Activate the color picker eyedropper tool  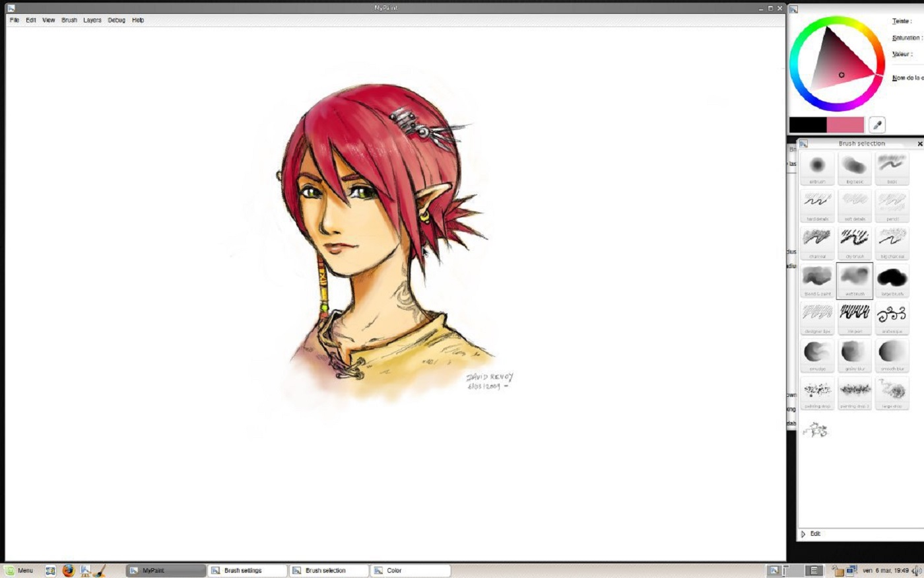[876, 124]
